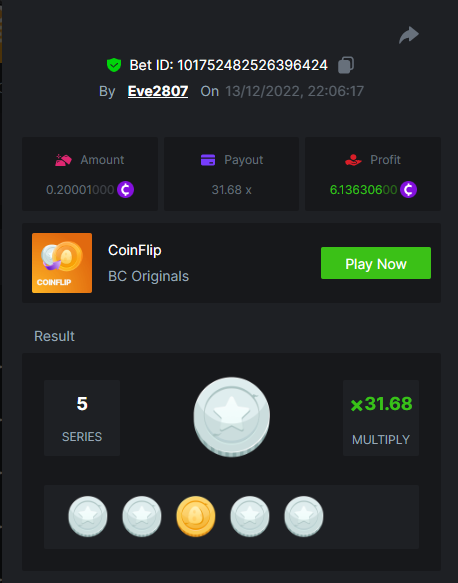Select the gold coin in results row
The height and width of the screenshot is (583, 458).
(196, 516)
